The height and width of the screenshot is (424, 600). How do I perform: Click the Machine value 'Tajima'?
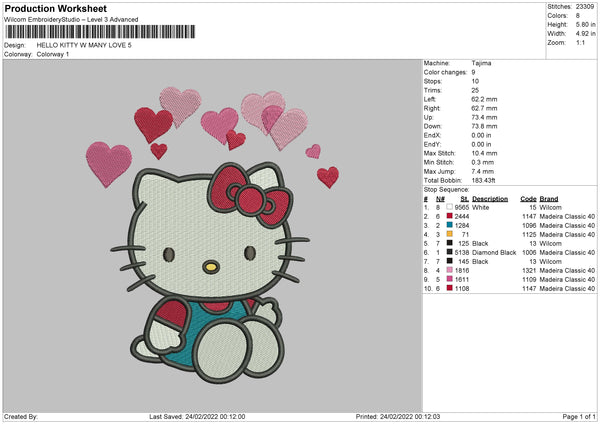(x=481, y=63)
